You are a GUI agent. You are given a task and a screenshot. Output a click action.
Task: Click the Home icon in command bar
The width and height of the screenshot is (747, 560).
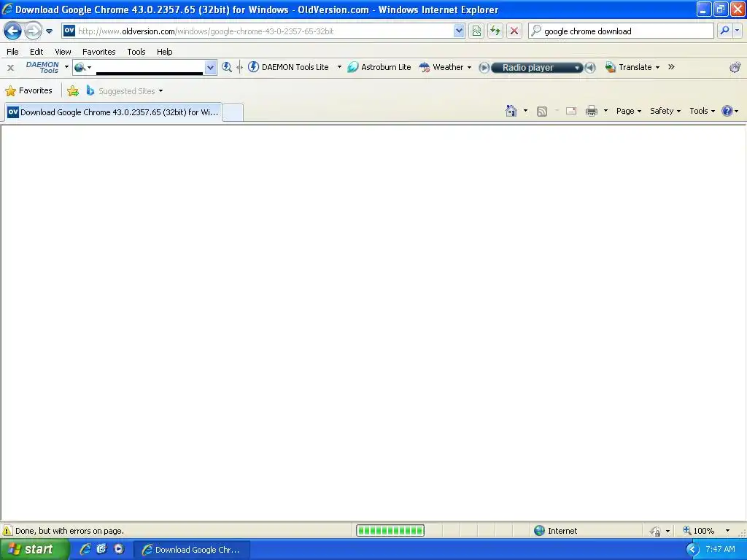click(511, 111)
